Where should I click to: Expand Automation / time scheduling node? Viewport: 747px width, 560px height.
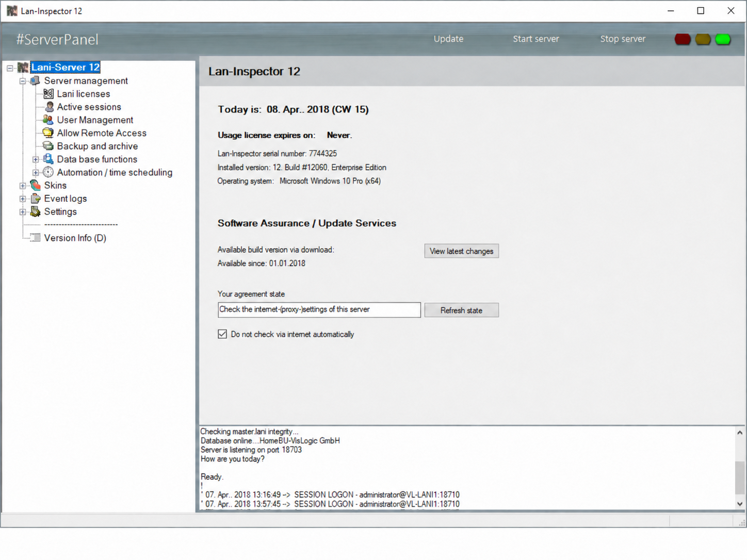click(36, 172)
